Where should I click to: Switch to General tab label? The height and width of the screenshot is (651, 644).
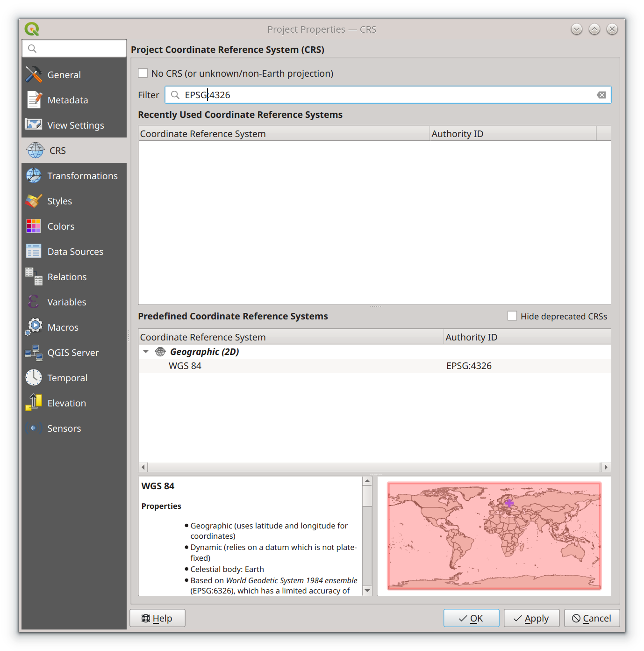(x=64, y=75)
